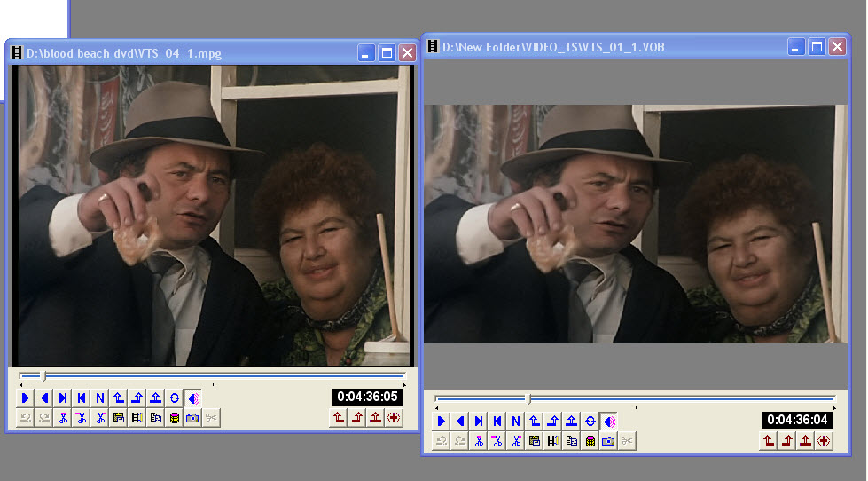868x481 pixels.
Task: Step one frame backward in VTS_04_1.mpg window
Action: [x=82, y=398]
